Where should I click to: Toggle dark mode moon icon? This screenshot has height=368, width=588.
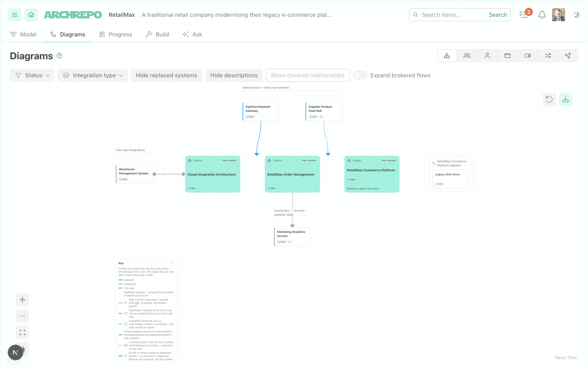[576, 15]
